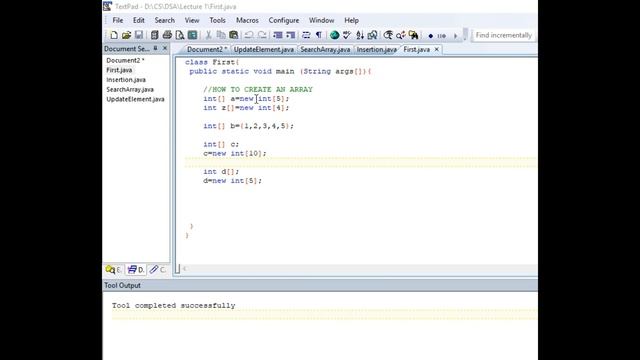Toggle macro recording dot button
The height and width of the screenshot is (360, 640).
[430, 36]
